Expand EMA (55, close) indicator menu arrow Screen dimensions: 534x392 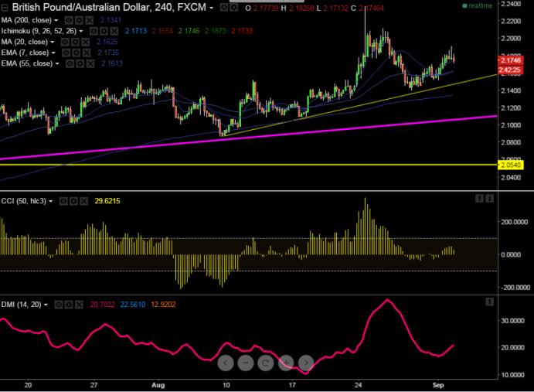click(x=57, y=64)
